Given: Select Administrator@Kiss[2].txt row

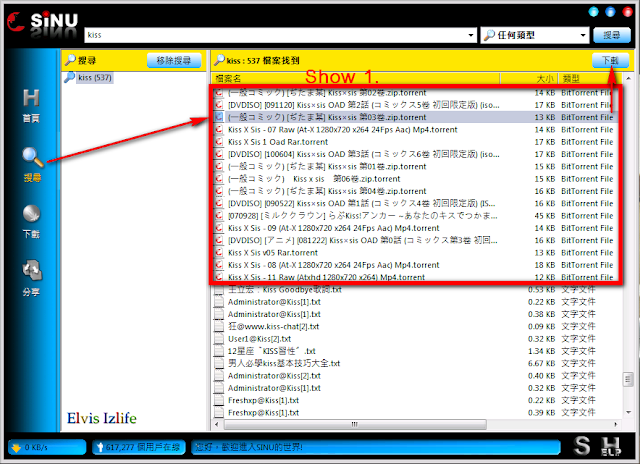Looking at the screenshot, I should click(x=414, y=375).
